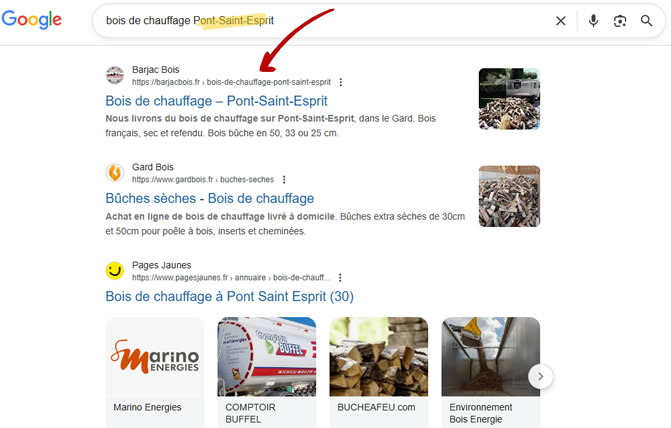Open more options for Barjac Bois result
Viewport: 671px width, 428px height.
[341, 82]
